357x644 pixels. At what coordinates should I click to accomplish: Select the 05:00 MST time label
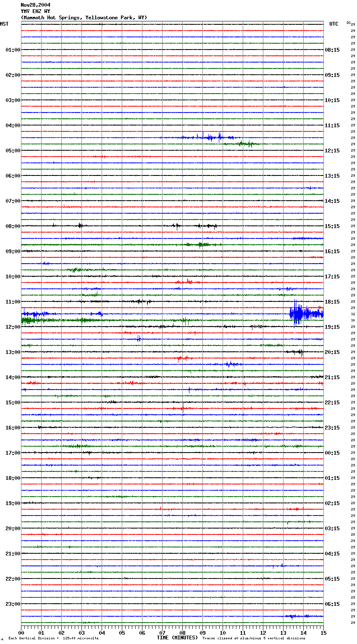13,151
